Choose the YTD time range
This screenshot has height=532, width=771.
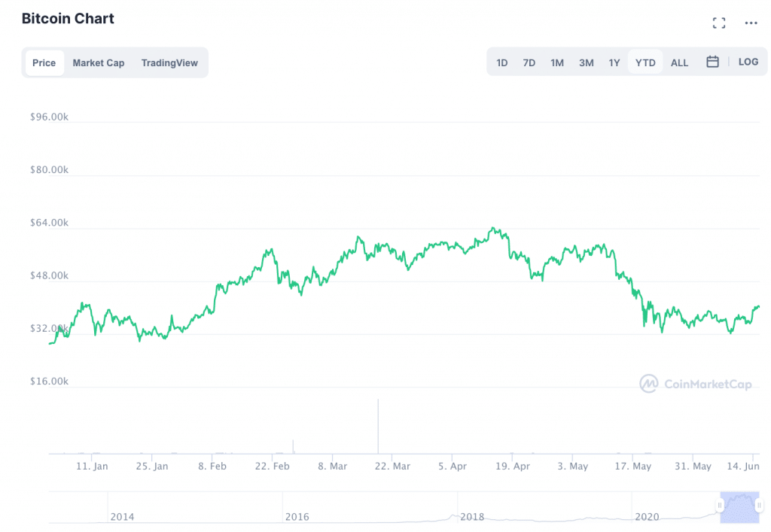[x=645, y=62]
